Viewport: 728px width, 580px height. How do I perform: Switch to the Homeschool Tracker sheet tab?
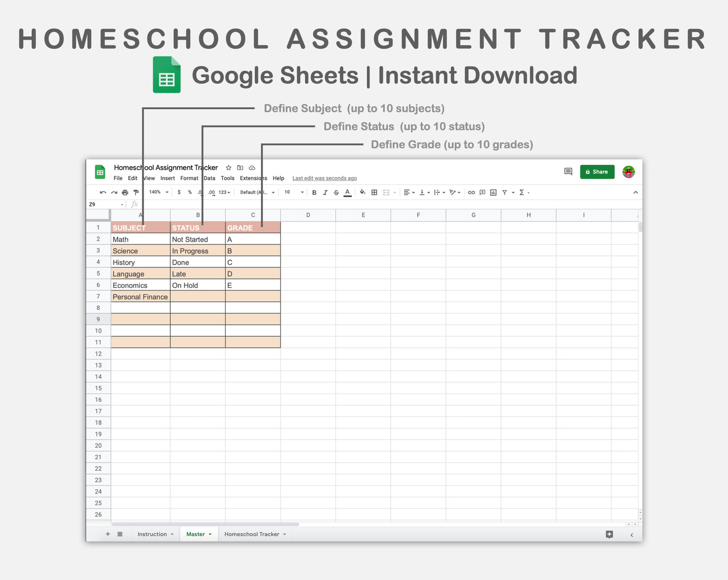click(x=252, y=534)
